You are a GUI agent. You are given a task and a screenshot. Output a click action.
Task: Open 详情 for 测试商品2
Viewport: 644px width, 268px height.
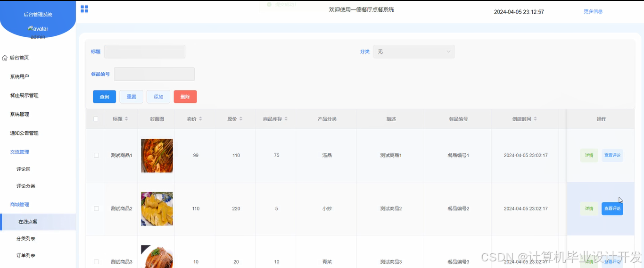click(x=589, y=209)
